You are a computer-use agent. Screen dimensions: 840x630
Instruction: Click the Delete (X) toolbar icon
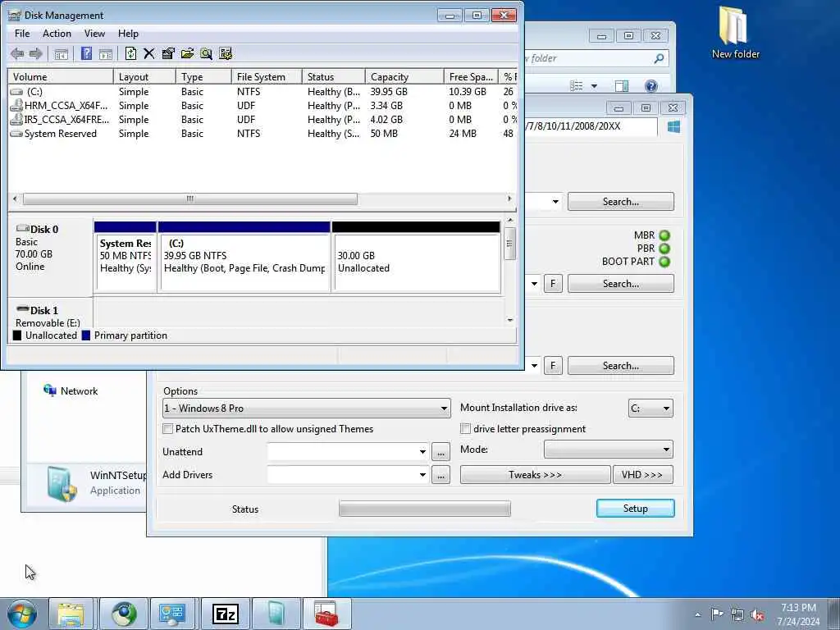[x=149, y=53]
